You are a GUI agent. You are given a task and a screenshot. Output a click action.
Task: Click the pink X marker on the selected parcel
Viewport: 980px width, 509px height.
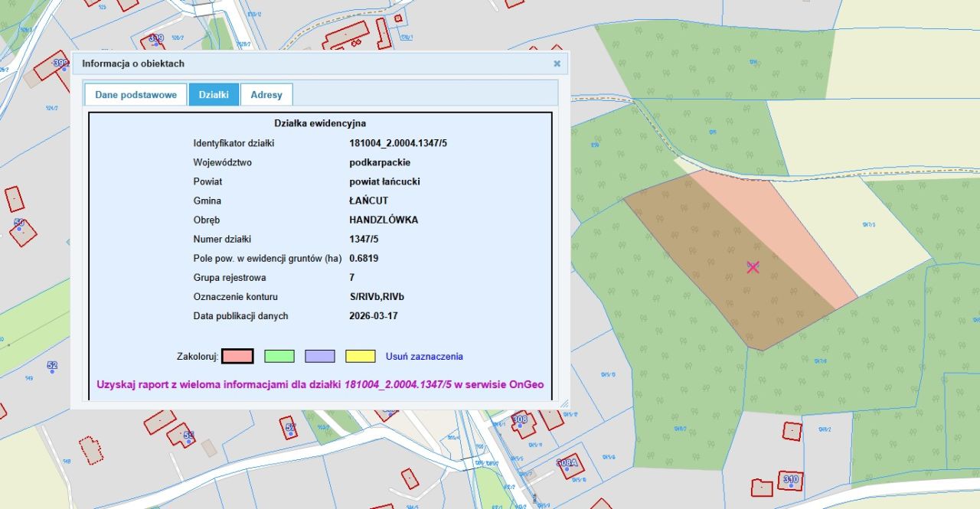[x=753, y=266]
